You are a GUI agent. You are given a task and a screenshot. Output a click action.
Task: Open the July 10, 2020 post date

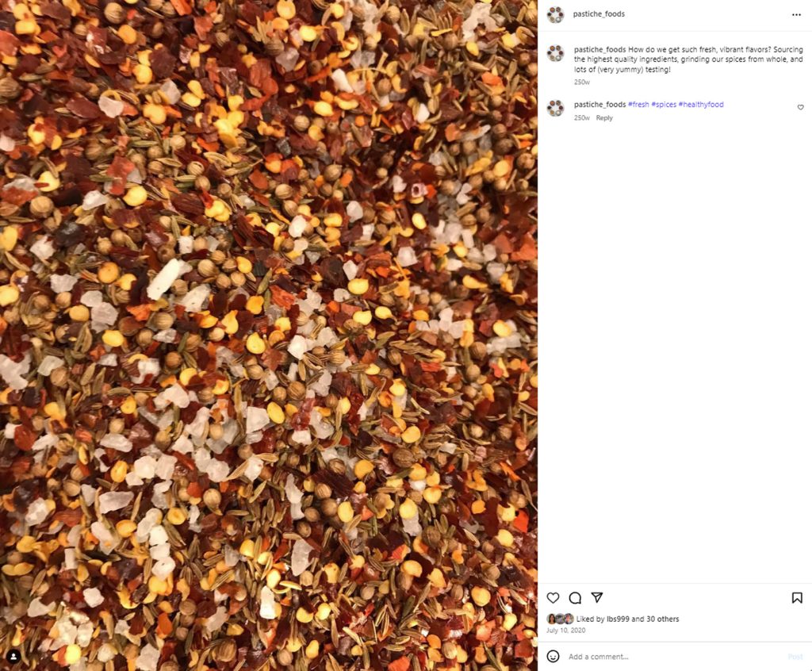coord(565,630)
